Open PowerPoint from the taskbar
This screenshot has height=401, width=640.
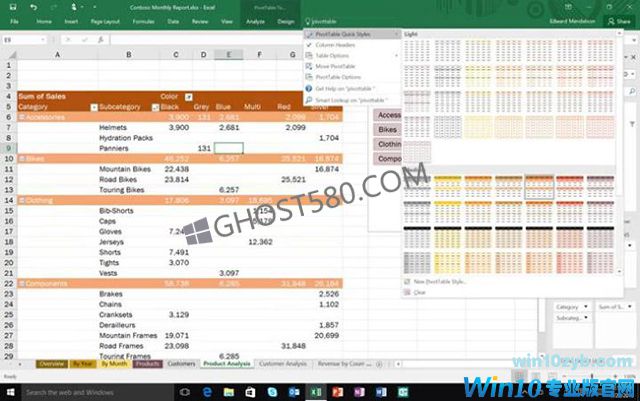click(337, 392)
